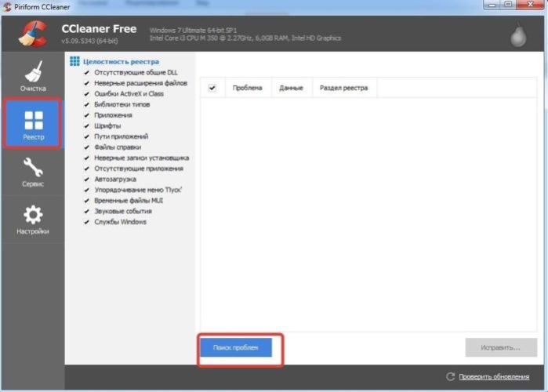This screenshot has height=392, width=548.
Task: Toggle Отсутствующие приложения check
Action: point(87,169)
